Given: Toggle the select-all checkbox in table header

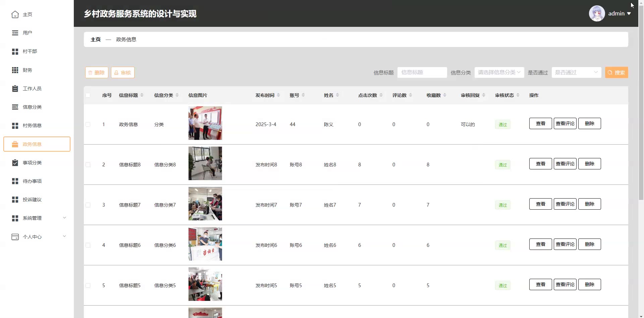Looking at the screenshot, I should (88, 95).
